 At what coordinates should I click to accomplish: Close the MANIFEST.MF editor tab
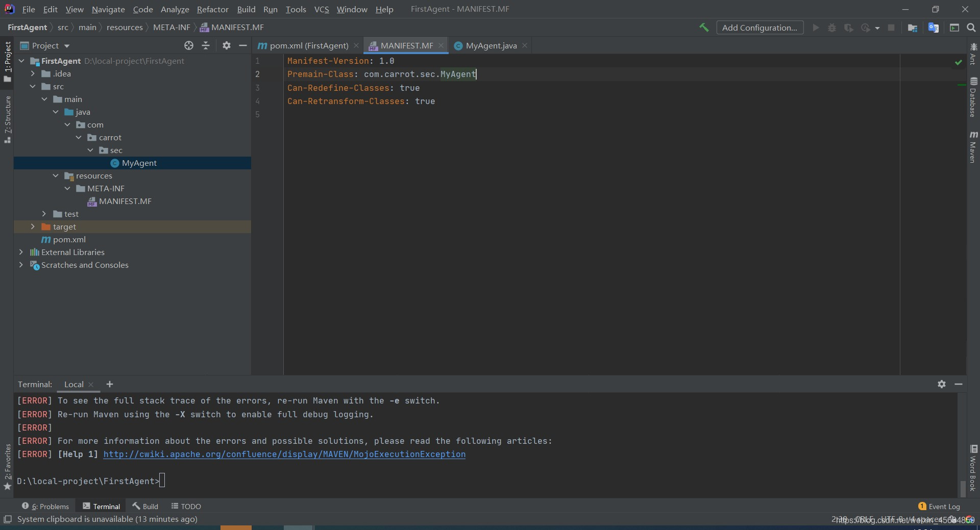pyautogui.click(x=441, y=45)
